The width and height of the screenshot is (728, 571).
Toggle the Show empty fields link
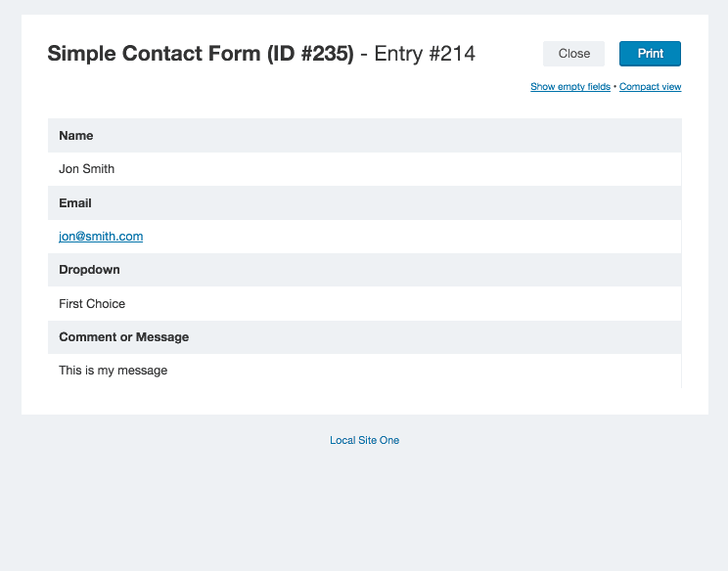(570, 87)
